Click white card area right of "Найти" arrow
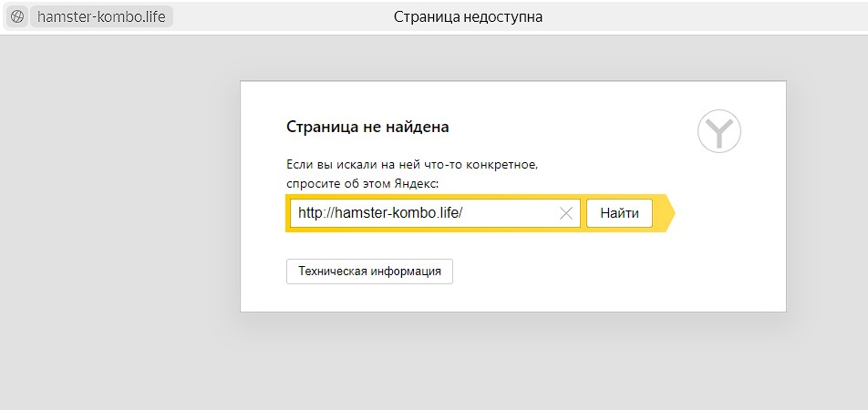 (729, 213)
